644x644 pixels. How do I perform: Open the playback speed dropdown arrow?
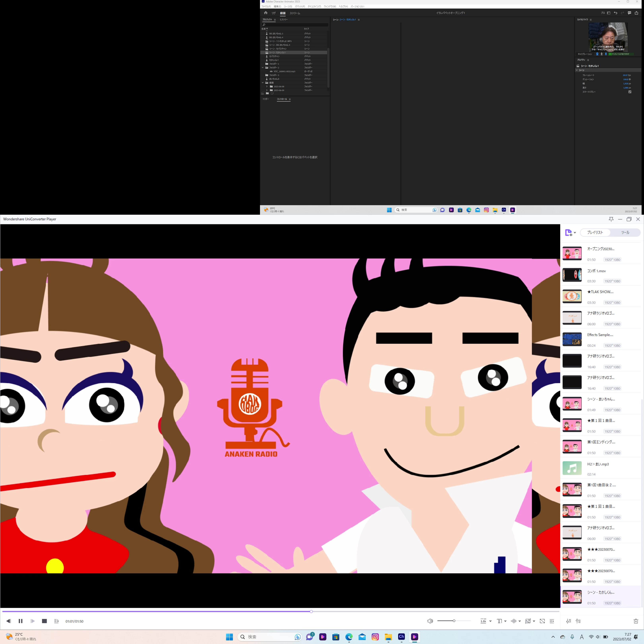(x=490, y=621)
